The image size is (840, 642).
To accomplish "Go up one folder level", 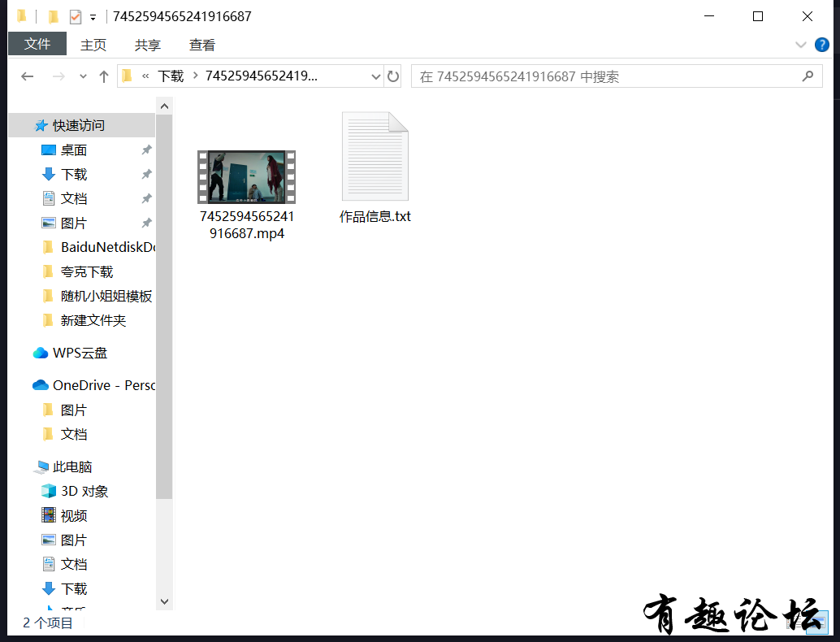I will [x=104, y=76].
